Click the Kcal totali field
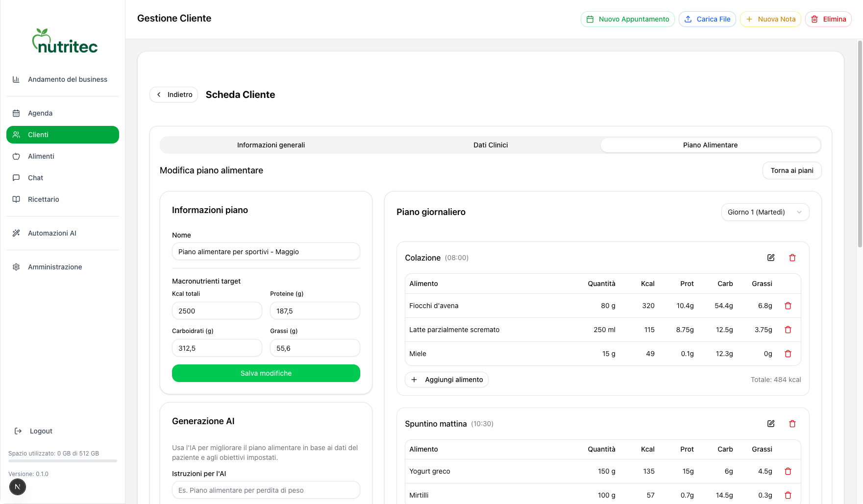The image size is (863, 504). [217, 311]
